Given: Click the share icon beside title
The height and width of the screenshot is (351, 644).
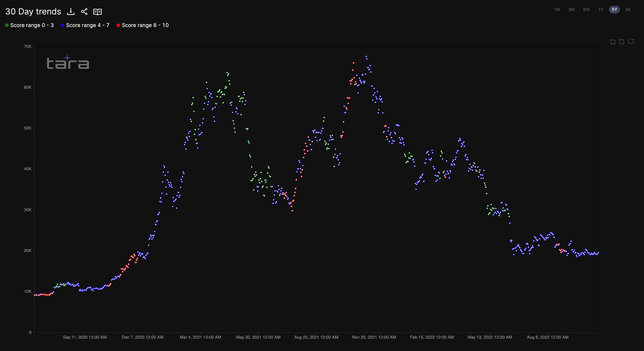Looking at the screenshot, I should 84,12.
